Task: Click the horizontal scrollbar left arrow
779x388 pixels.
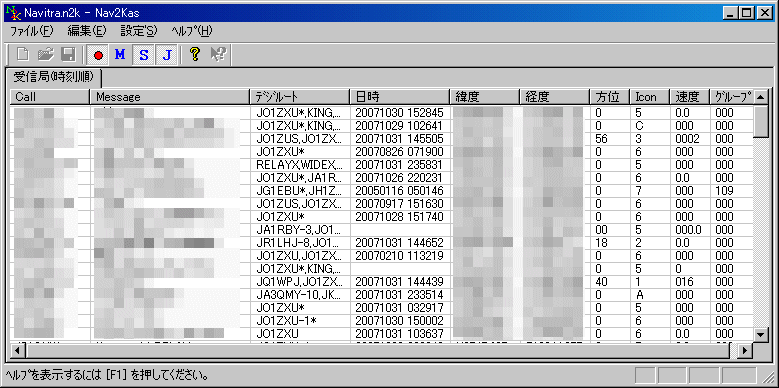Action: 18,350
